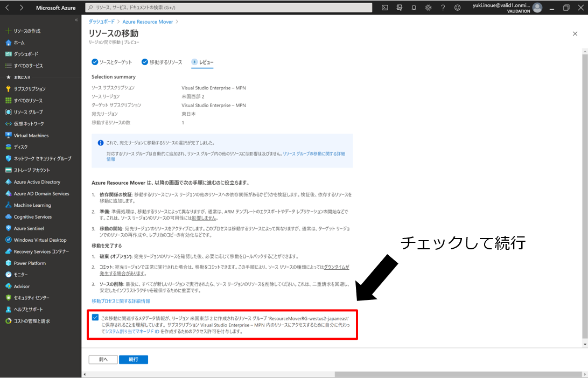Image resolution: width=588 pixels, height=378 pixels.
Task: Click the Microsoft Azure portal title
Action: (x=56, y=8)
